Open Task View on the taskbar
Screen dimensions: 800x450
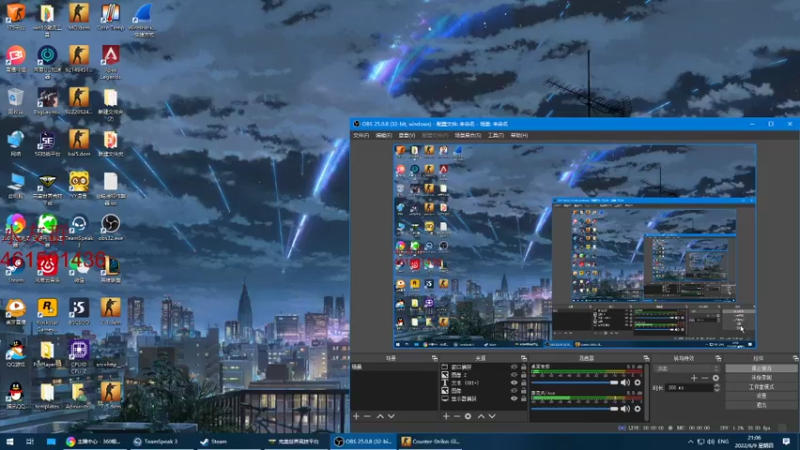point(30,442)
